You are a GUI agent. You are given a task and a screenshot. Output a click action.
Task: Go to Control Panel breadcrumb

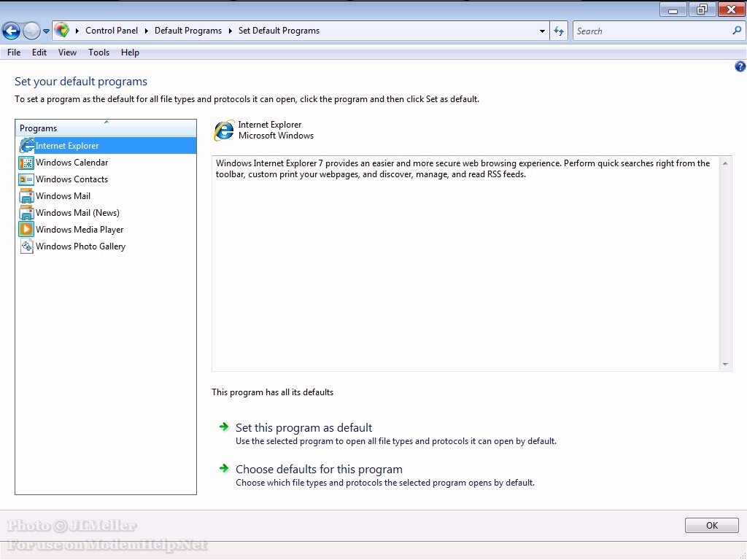(112, 31)
